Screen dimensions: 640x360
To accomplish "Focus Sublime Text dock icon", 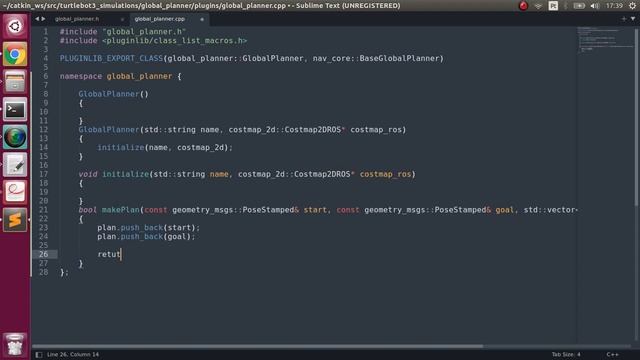I will (x=15, y=220).
